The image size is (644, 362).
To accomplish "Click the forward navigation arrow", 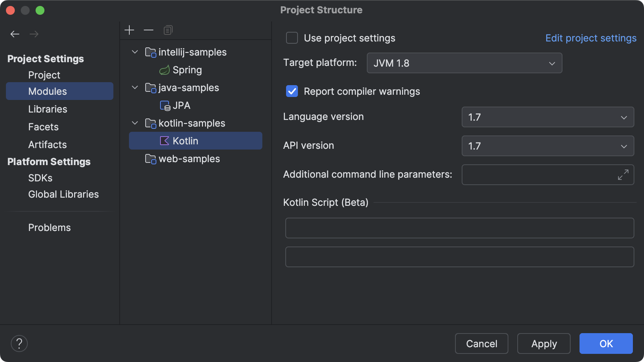I will tap(34, 34).
